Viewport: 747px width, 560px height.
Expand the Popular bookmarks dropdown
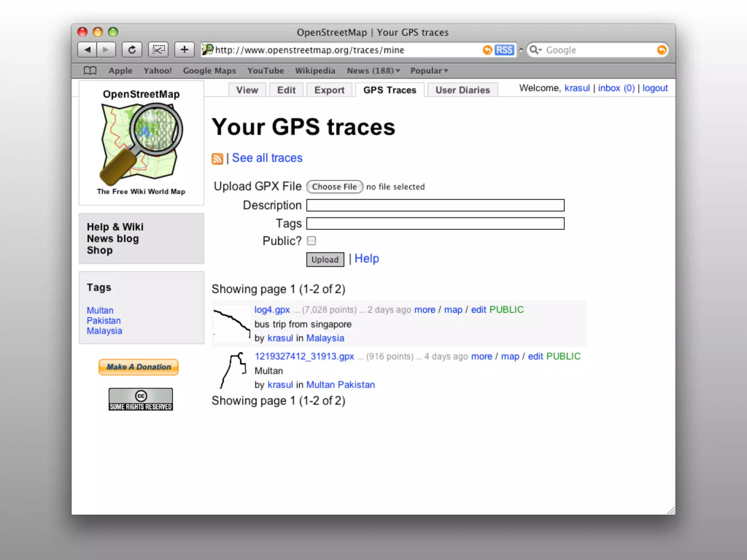pyautogui.click(x=429, y=71)
